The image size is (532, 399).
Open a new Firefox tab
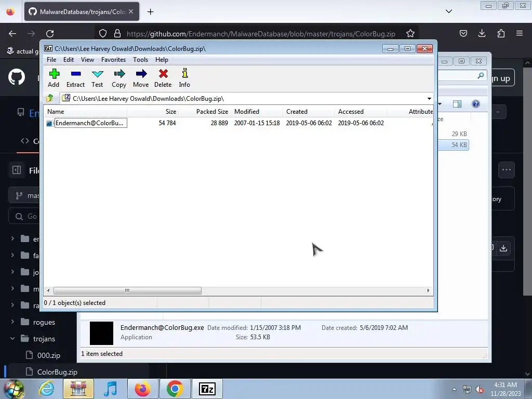click(150, 12)
